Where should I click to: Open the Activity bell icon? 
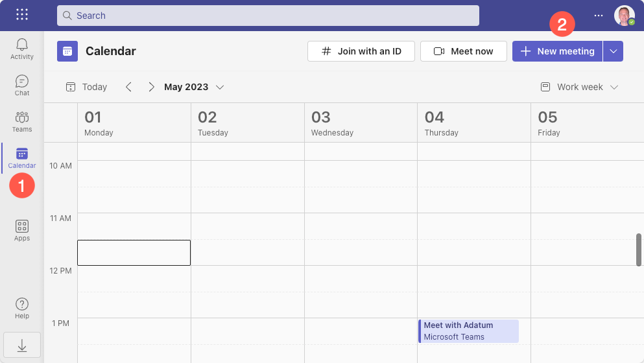(22, 48)
